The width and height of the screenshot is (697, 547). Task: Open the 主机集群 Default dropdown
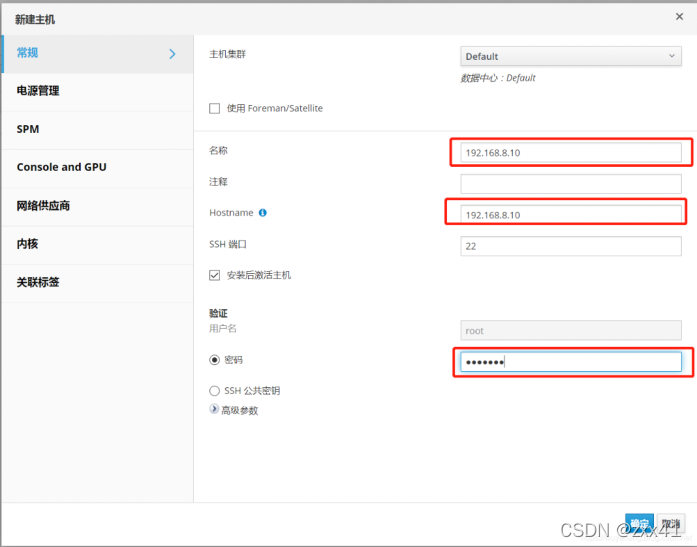[x=571, y=56]
